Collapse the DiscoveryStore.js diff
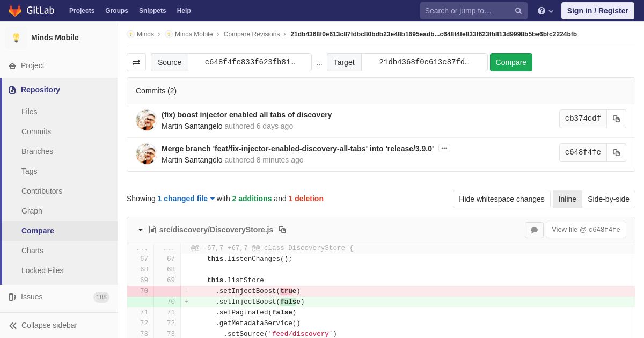 coord(141,230)
